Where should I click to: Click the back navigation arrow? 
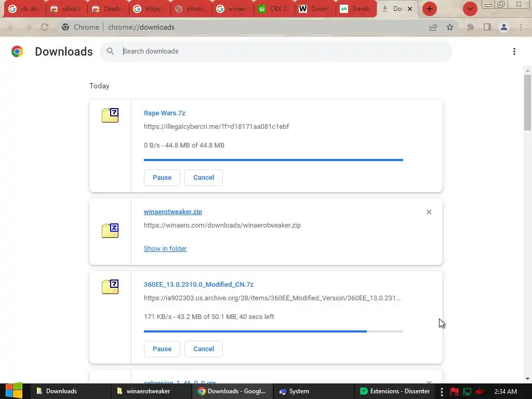click(x=11, y=27)
